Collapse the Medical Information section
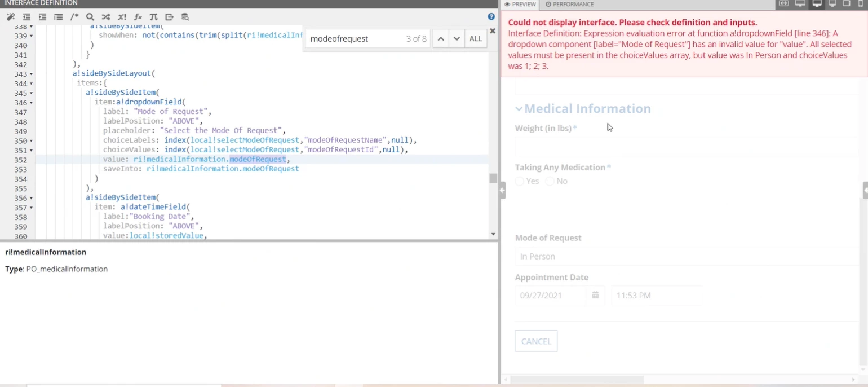Viewport: 868px width, 387px height. (519, 109)
